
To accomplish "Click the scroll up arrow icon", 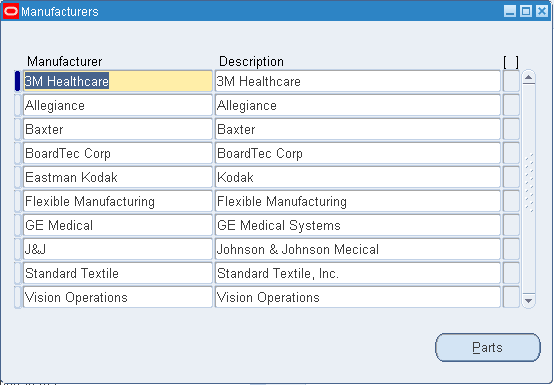I will pyautogui.click(x=529, y=77).
